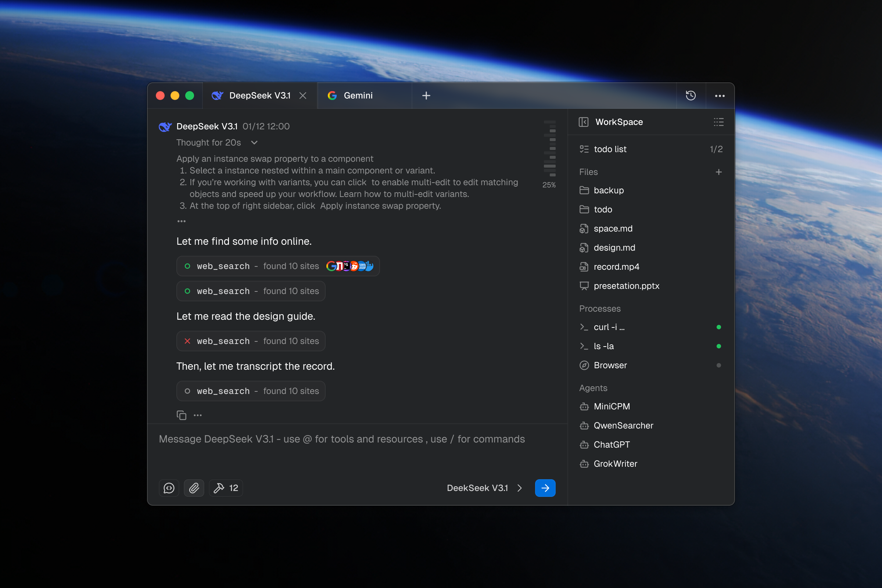Open the tools hammer button showing 12
The width and height of the screenshot is (882, 588).
coord(226,488)
